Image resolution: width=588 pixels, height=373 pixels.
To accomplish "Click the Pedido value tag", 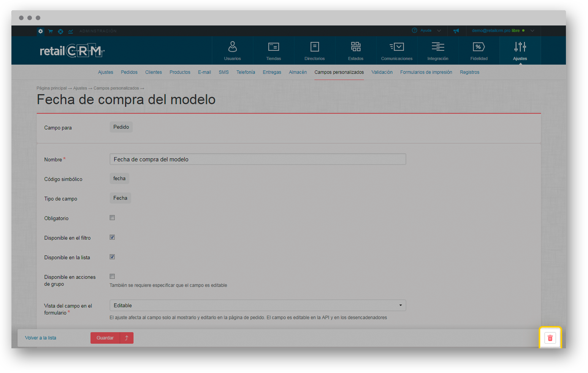I will coord(121,127).
